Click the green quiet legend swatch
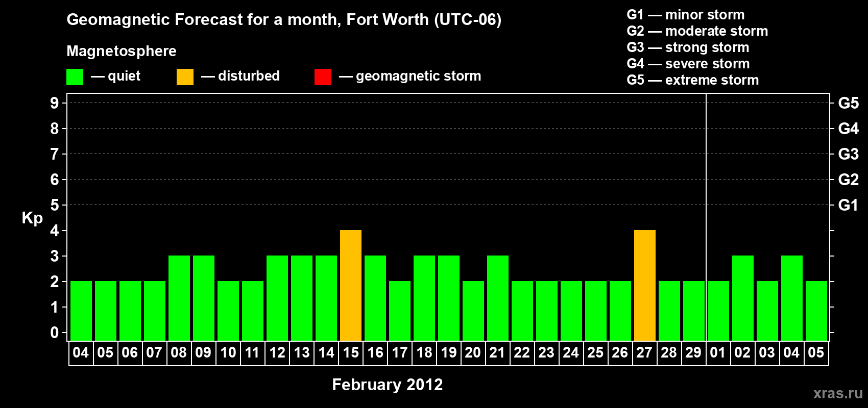 coord(75,77)
